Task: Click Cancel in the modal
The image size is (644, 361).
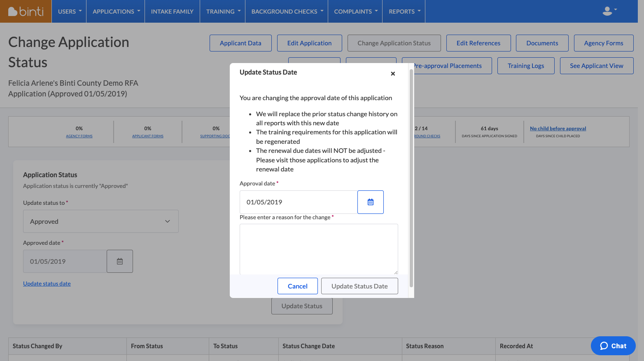Action: tap(298, 286)
